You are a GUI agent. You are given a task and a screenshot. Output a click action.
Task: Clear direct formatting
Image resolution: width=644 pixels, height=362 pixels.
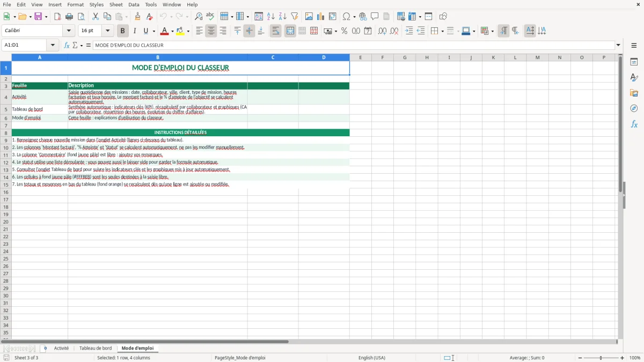[x=150, y=17]
